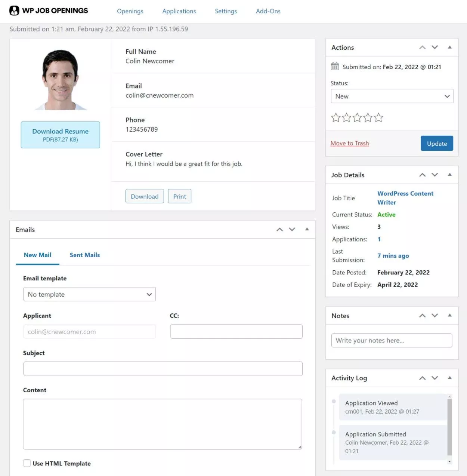Click the email colin@cnewcomer.com in applicant details
Viewport: 467px width, 476px height.
pos(160,95)
